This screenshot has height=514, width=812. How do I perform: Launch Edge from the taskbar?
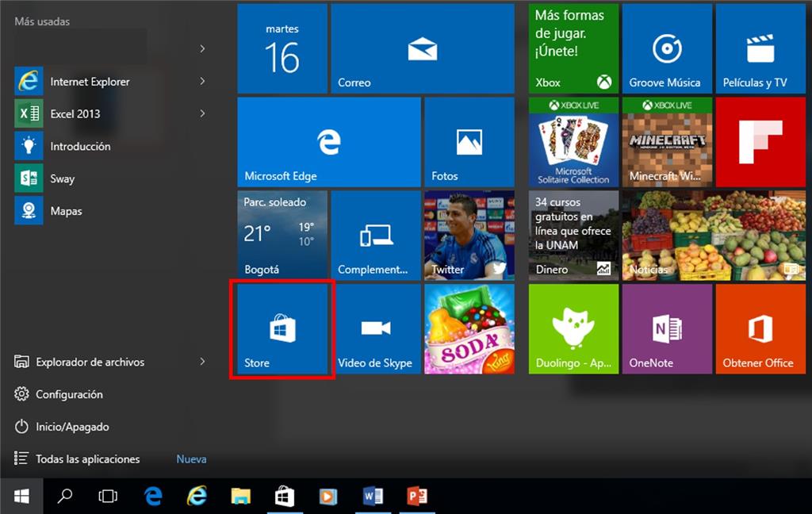[x=153, y=497]
